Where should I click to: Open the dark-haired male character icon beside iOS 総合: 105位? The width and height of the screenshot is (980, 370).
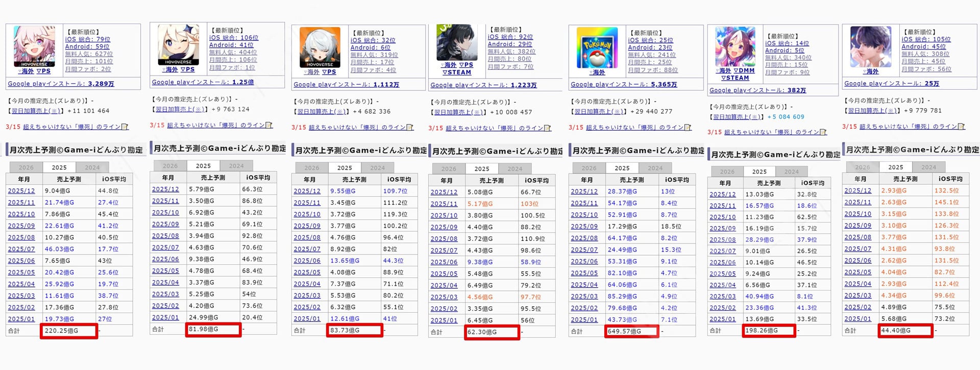[x=871, y=46]
